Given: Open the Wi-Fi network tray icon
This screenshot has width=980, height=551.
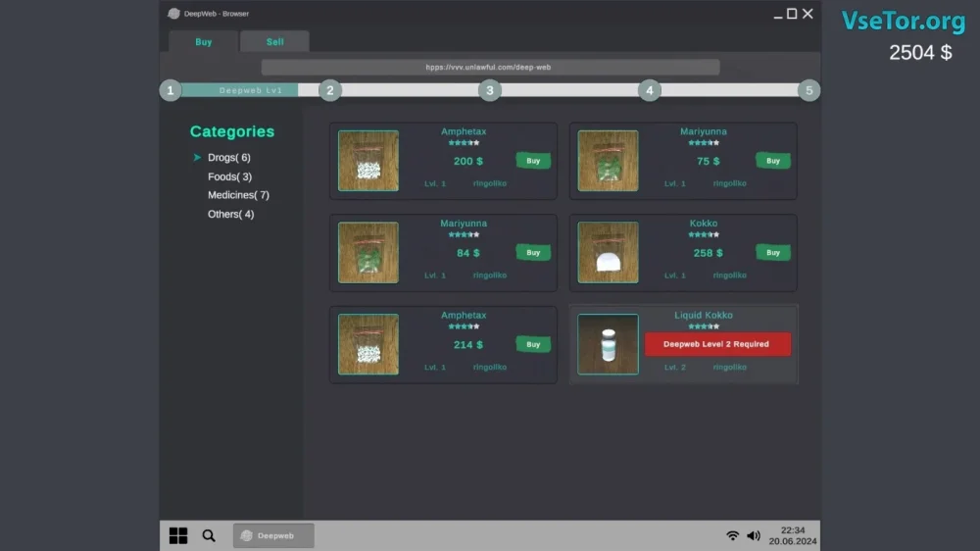Looking at the screenshot, I should click(732, 535).
